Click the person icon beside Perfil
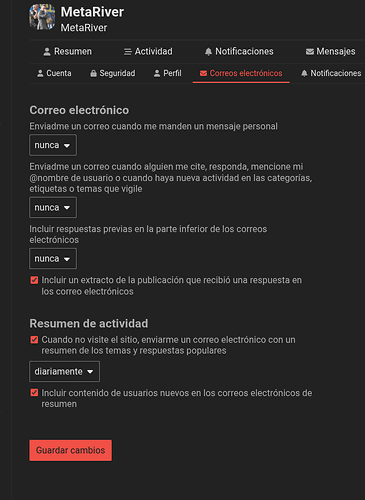This screenshot has height=500, width=365. pyautogui.click(x=157, y=73)
